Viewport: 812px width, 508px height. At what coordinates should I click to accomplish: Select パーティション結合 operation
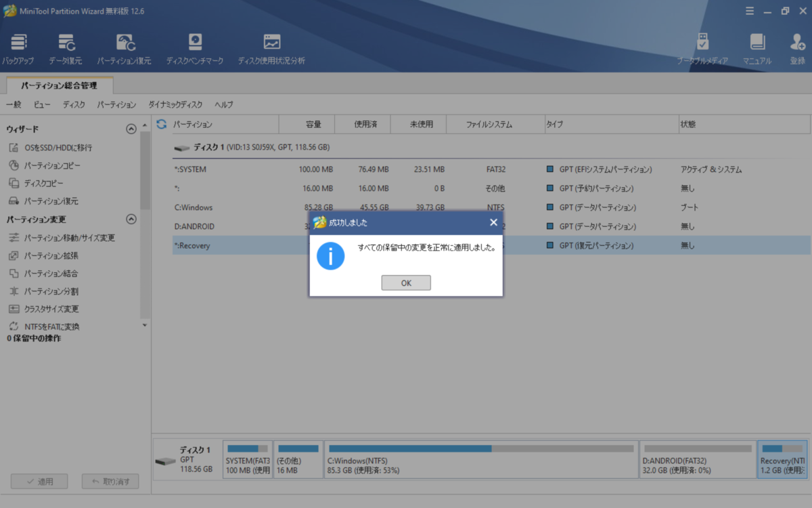click(x=43, y=274)
